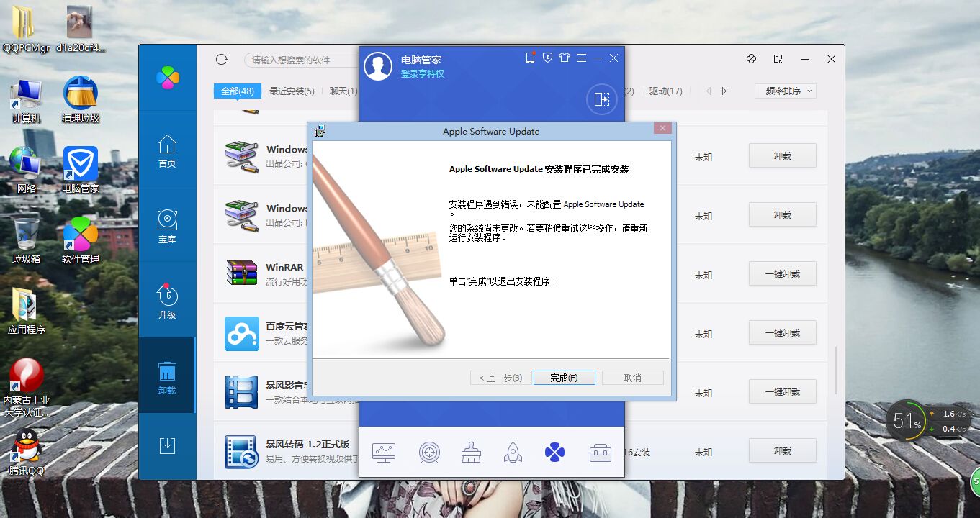Open the 频率排序 sort dropdown
The image size is (980, 518).
pos(785,91)
